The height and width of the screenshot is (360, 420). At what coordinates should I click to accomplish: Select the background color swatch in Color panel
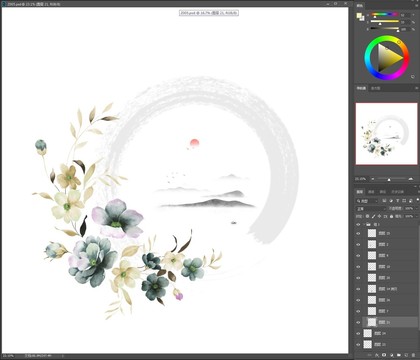pos(363,20)
